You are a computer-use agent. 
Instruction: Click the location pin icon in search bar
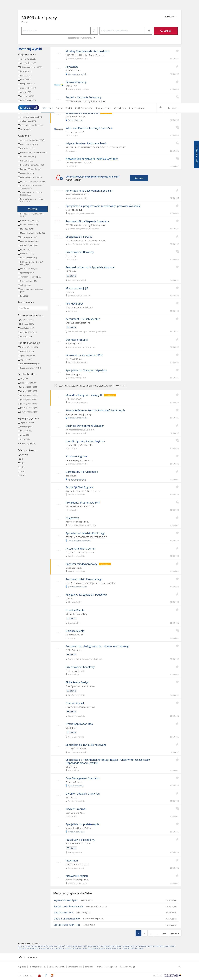point(149,31)
